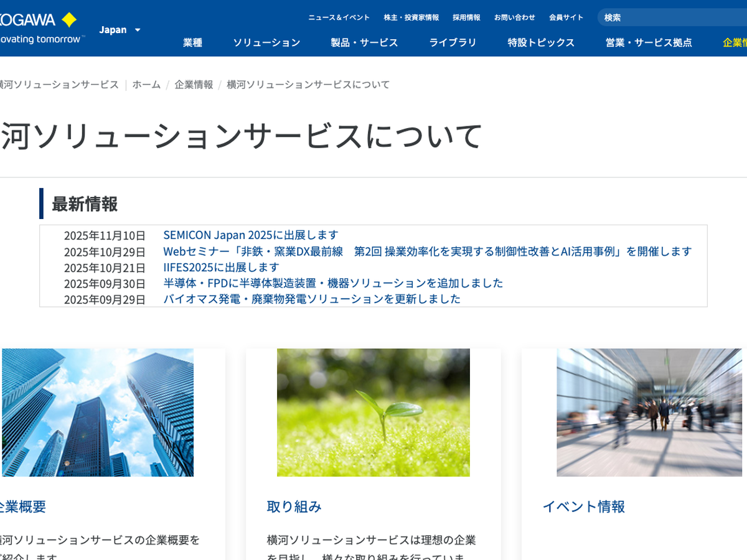This screenshot has width=747, height=560.
Task: Expand the Japan region dropdown
Action: 120,30
